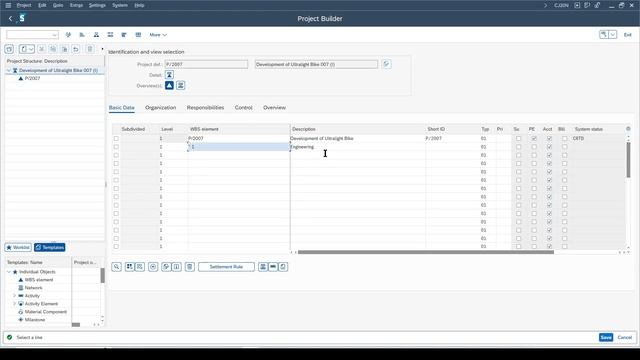Screen dimensions: 640x360
Task: Click the magnifier detail icon below table
Action: pyautogui.click(x=116, y=267)
